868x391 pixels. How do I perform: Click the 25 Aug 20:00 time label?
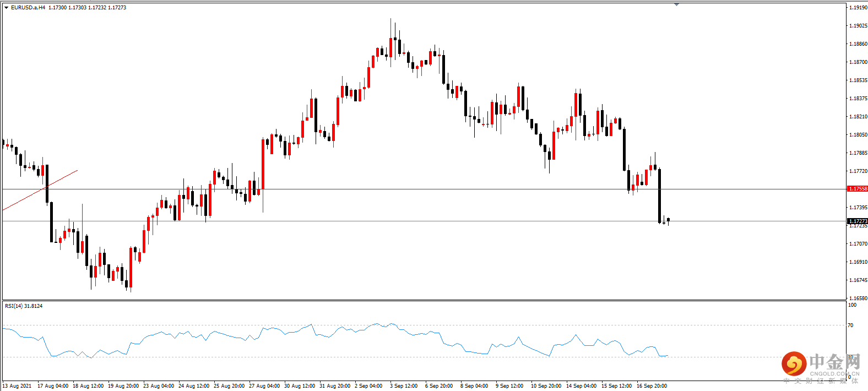click(229, 386)
